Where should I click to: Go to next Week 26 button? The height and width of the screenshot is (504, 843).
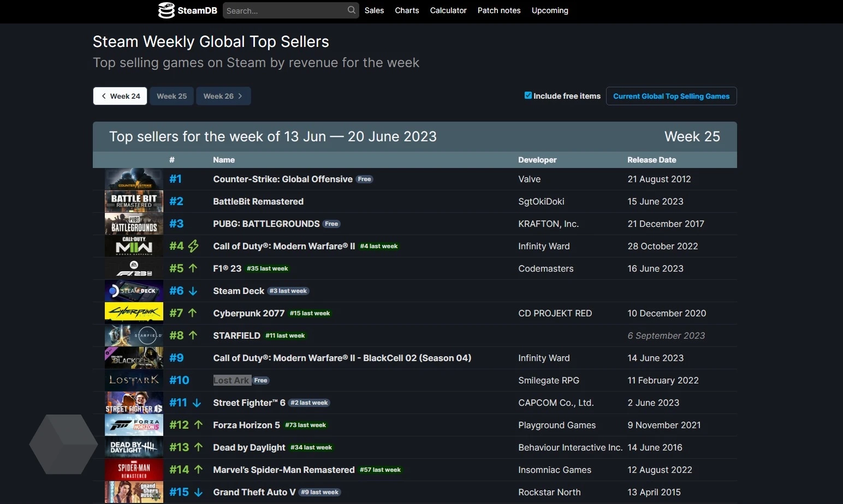[223, 96]
